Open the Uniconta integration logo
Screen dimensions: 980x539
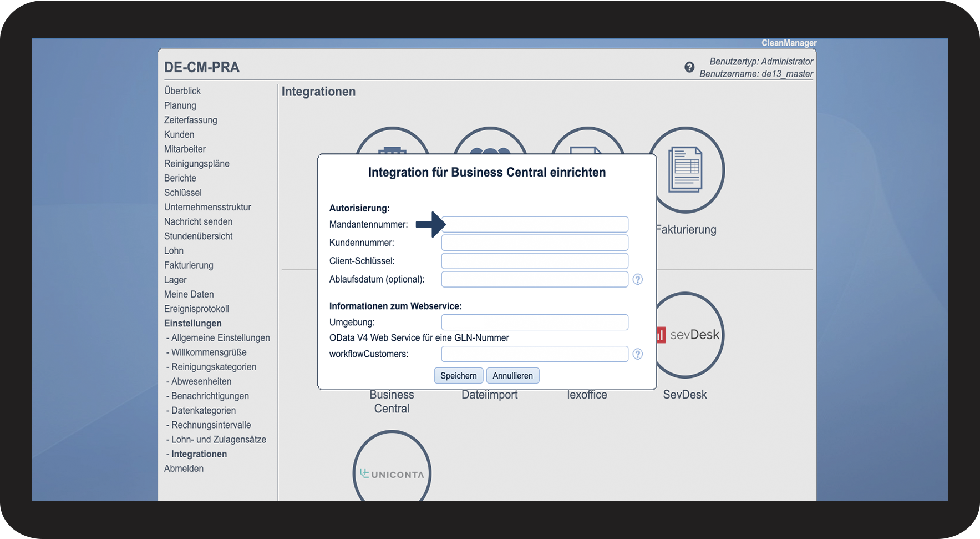[392, 473]
